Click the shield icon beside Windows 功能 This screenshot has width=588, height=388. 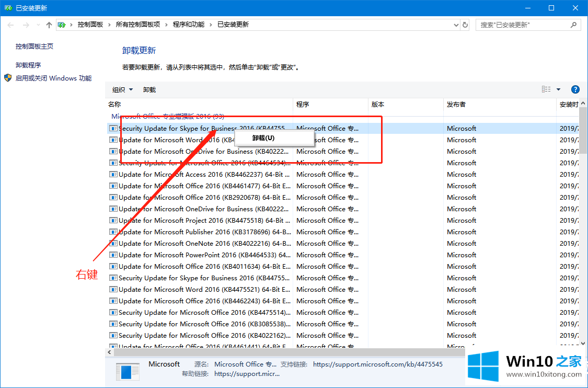pos(8,78)
